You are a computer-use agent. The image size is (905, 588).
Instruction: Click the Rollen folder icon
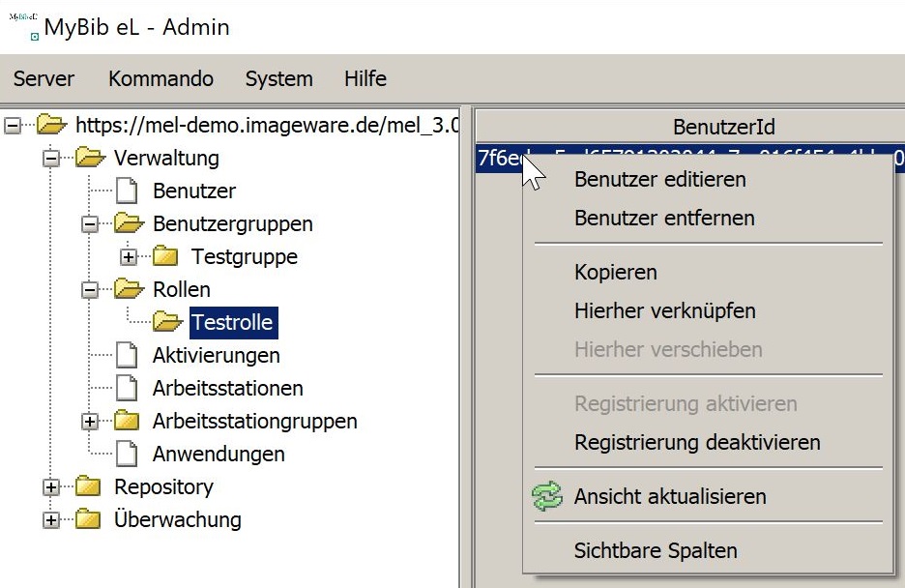[129, 289]
